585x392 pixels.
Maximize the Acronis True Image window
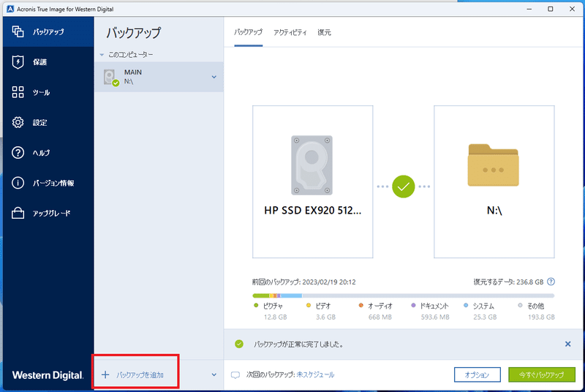click(x=551, y=9)
